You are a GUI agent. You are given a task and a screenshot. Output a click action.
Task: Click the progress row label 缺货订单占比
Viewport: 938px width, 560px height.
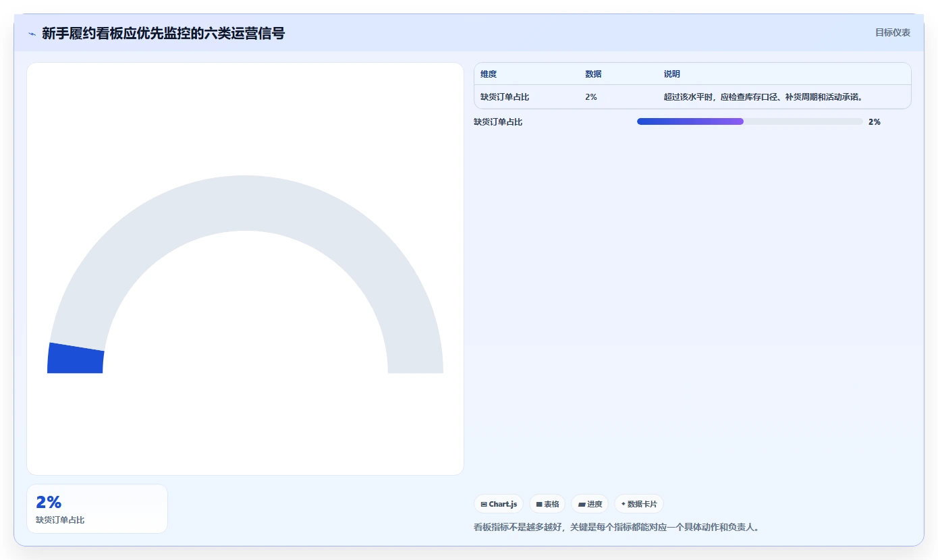point(498,122)
